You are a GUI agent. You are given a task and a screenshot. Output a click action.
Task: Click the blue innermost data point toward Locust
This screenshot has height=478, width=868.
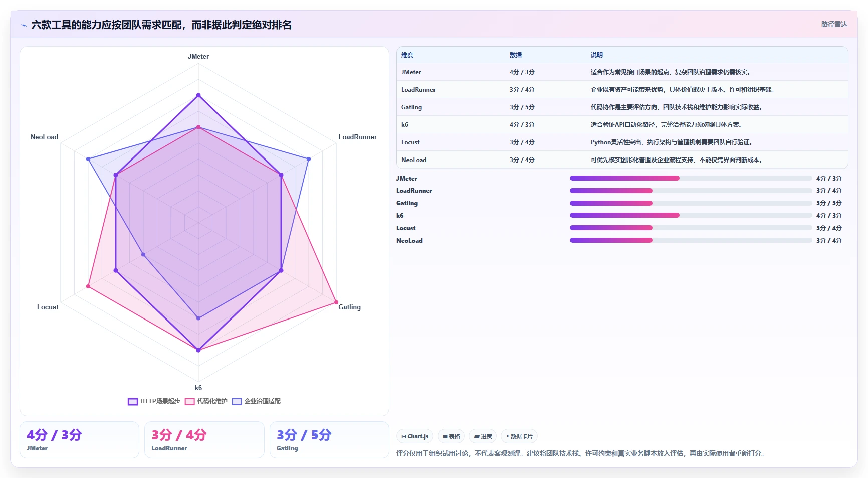pyautogui.click(x=143, y=255)
